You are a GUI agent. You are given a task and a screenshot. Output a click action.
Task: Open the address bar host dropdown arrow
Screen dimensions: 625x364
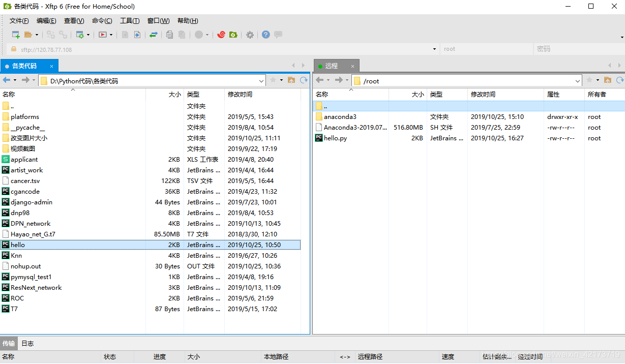click(x=434, y=49)
